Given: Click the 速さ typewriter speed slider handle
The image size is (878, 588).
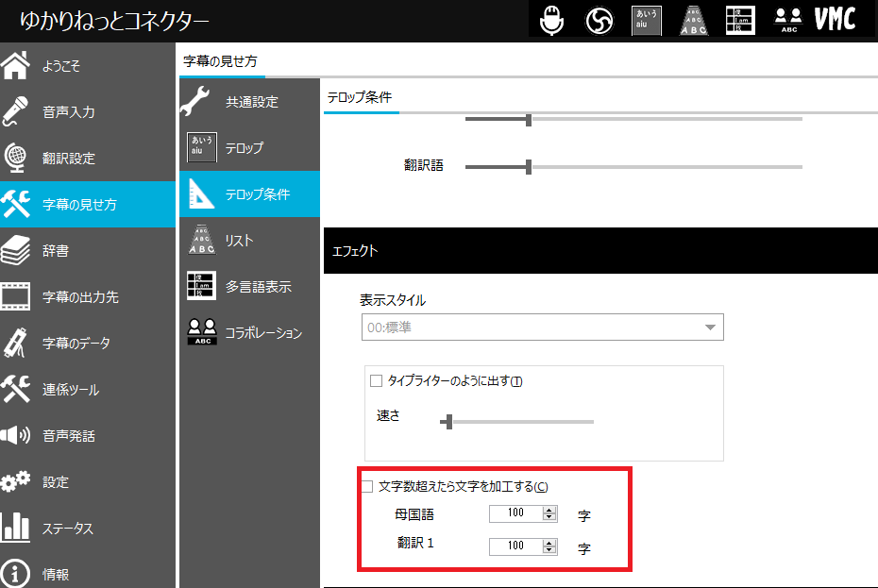Looking at the screenshot, I should click(x=448, y=422).
